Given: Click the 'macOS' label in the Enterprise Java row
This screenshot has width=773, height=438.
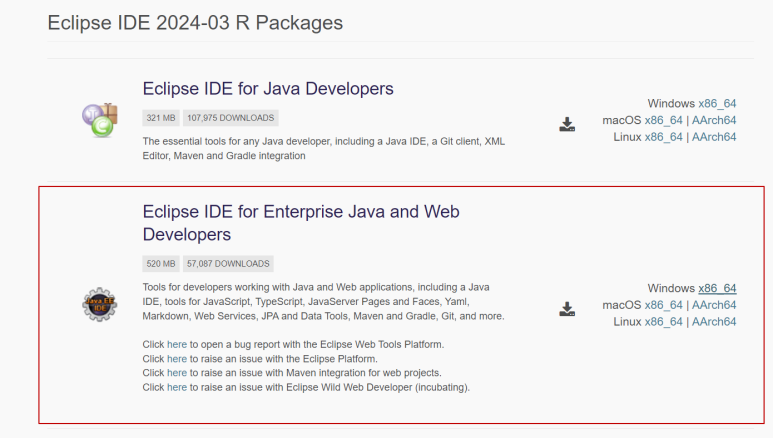Looking at the screenshot, I should pos(621,305).
